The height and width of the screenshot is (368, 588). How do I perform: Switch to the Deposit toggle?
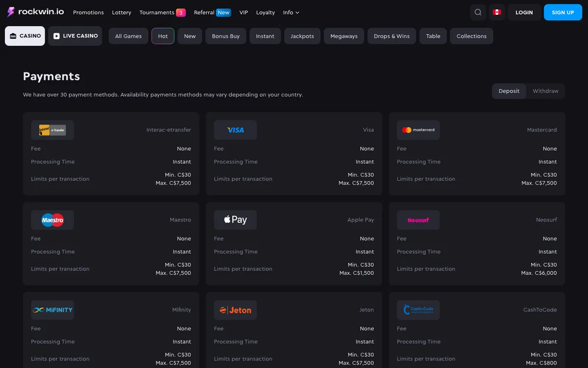tap(509, 91)
